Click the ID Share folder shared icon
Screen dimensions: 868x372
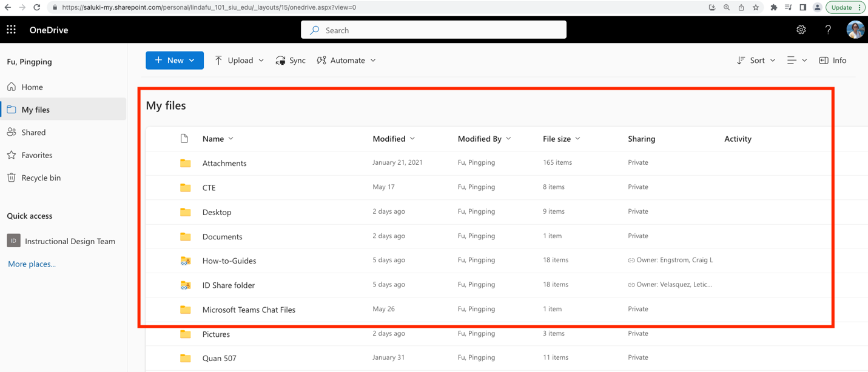pyautogui.click(x=186, y=285)
